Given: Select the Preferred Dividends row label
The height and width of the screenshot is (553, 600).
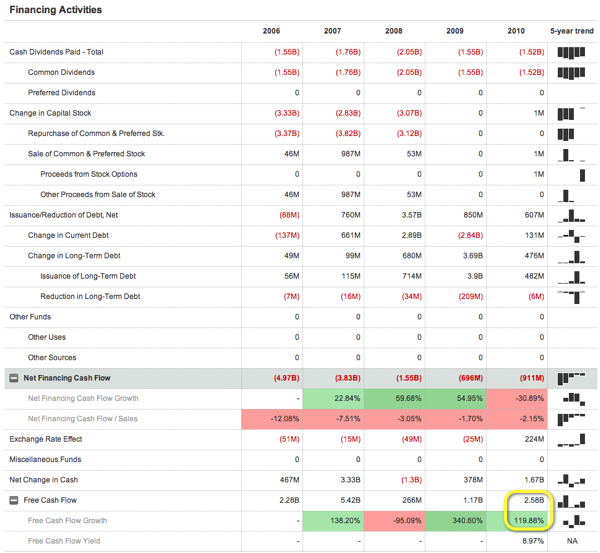Looking at the screenshot, I should tap(62, 93).
